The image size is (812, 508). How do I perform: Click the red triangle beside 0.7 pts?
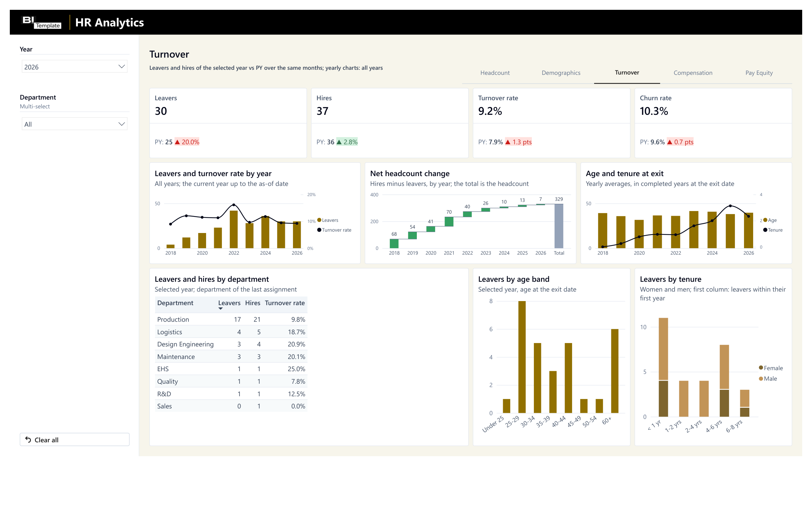[x=670, y=142]
